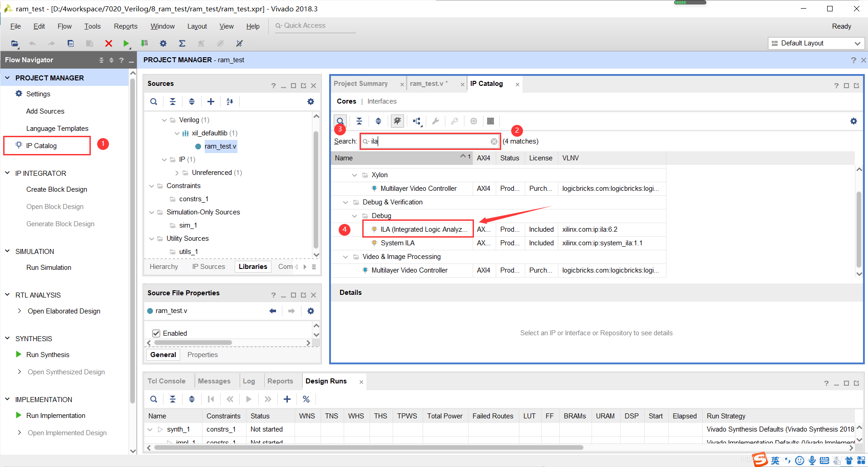Switch to the Interfaces view
This screenshot has height=467, width=868.
point(382,101)
